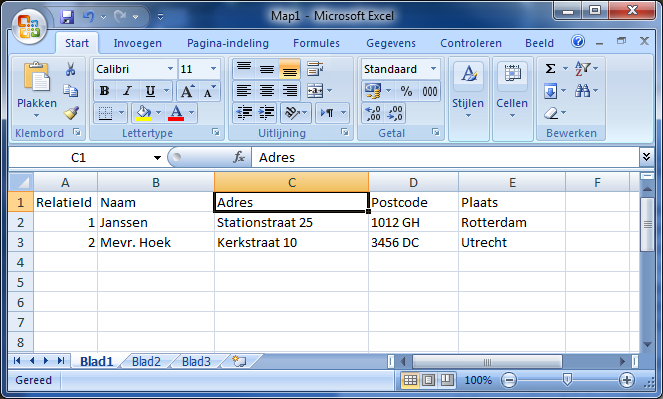
Task: Click the Increase Indent icon
Action: [266, 113]
